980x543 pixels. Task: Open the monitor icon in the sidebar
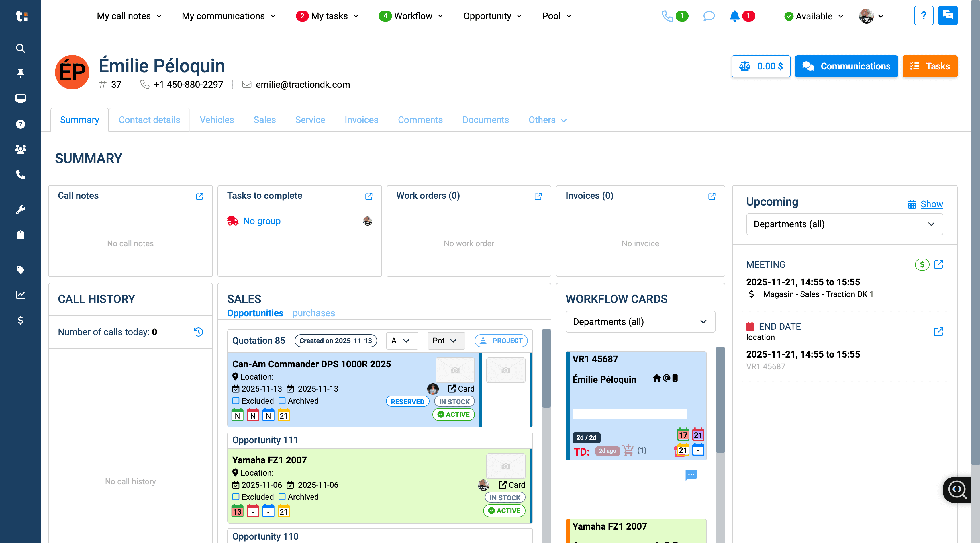pos(21,99)
